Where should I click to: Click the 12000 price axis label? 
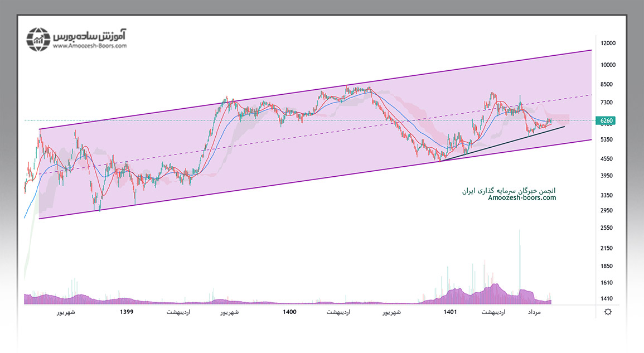pyautogui.click(x=607, y=44)
